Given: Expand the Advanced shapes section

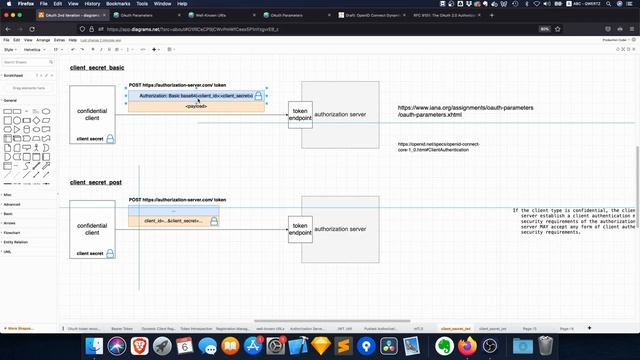Looking at the screenshot, I should pyautogui.click(x=11, y=204).
